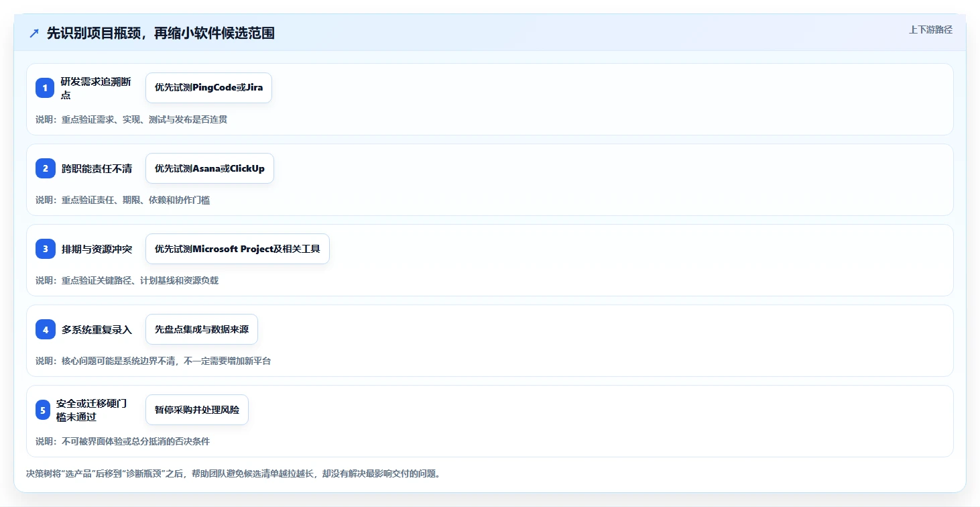The image size is (980, 507).
Task: Click the 优先试测PingCode或Jira button
Action: coord(208,88)
